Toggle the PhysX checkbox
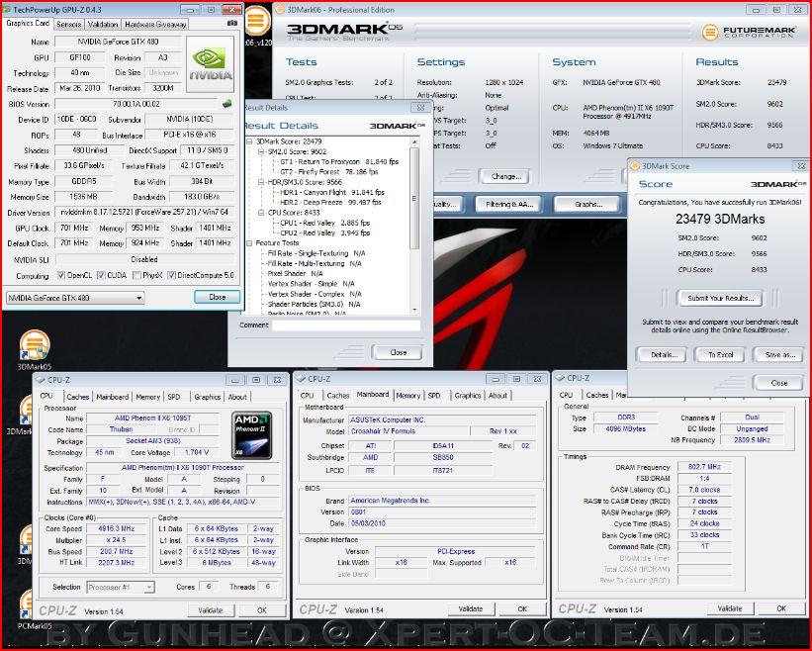Screen dimensions: 812x651 click(x=136, y=275)
